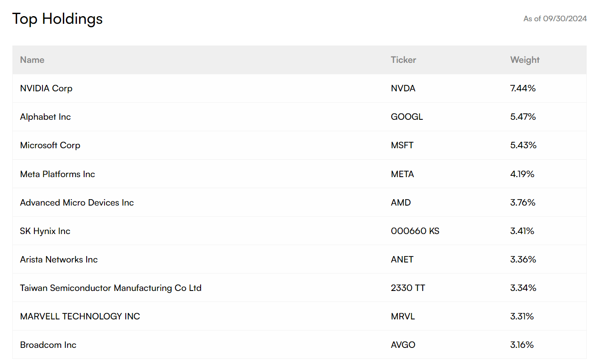
Task: Click the 7.44% weight value
Action: click(523, 88)
